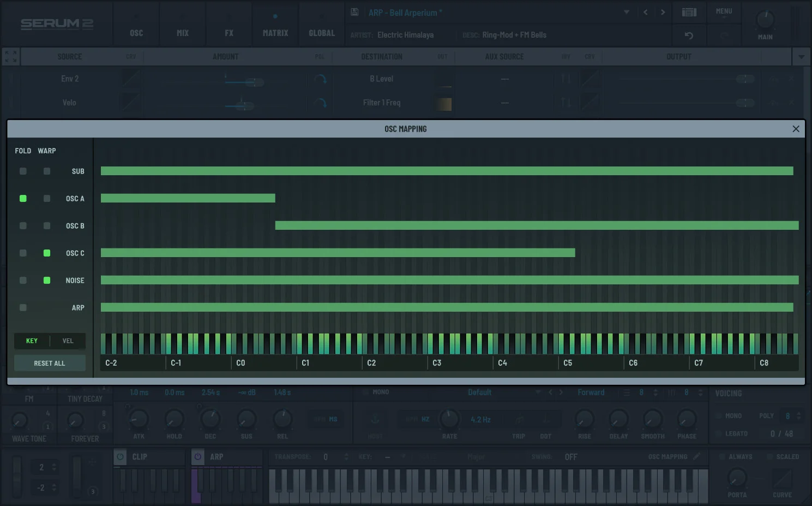Enable Fold for OSC C

point(23,253)
